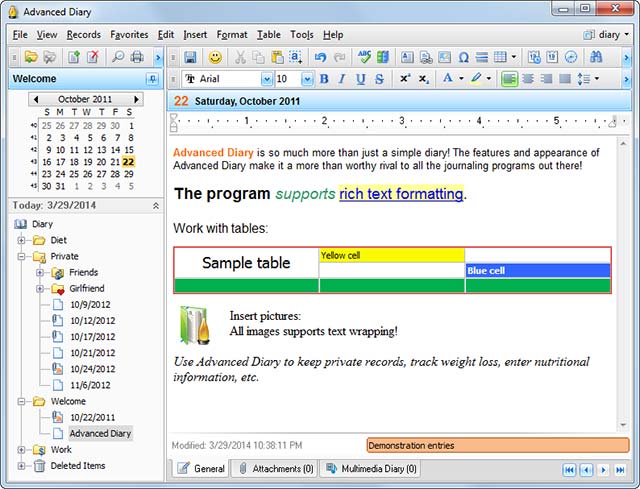The height and width of the screenshot is (489, 640).
Task: Apply superscript with the x² icon
Action: coord(405,78)
